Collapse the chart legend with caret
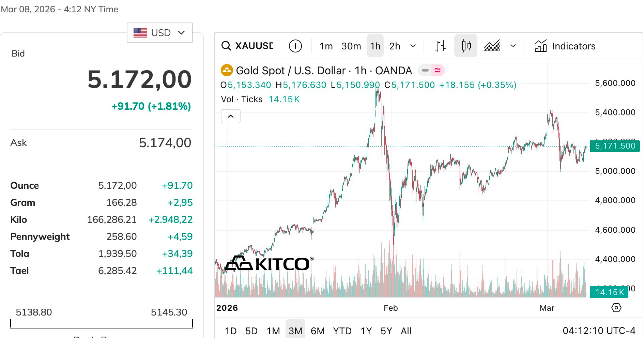Viewport: 644px width, 338px height. tap(231, 116)
